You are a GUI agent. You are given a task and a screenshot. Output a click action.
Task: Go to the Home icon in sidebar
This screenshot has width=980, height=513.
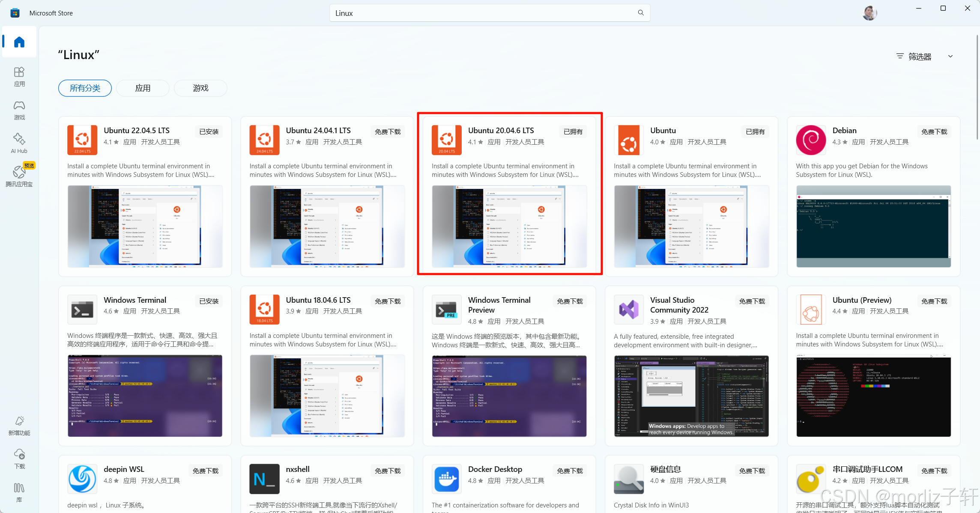tap(19, 42)
